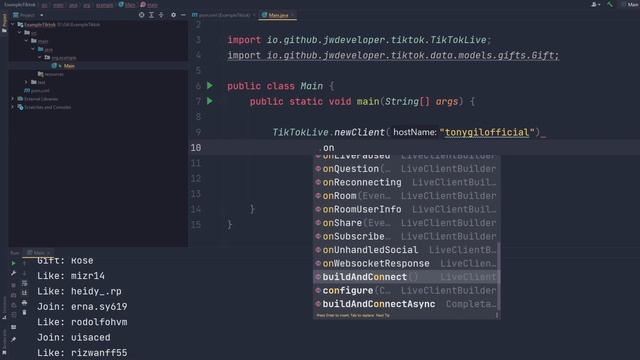Click console line "Like: mizr14"
Image resolution: width=640 pixels, height=360 pixels.
click(x=71, y=276)
